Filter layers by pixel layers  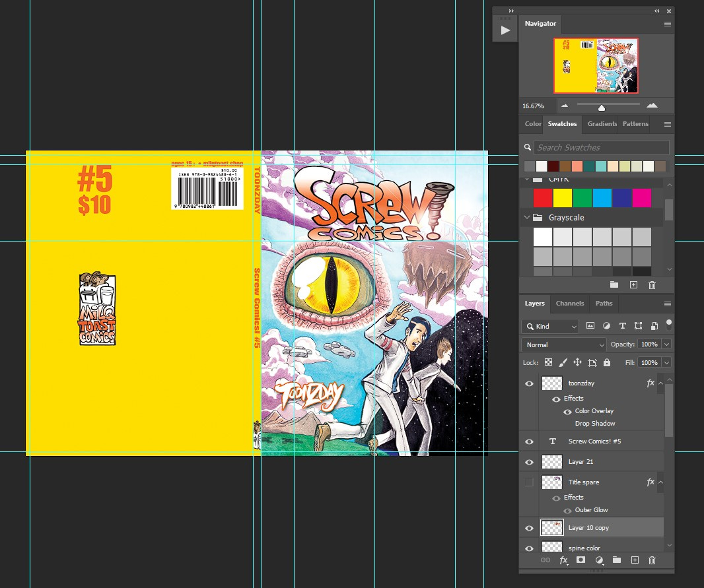pos(590,326)
